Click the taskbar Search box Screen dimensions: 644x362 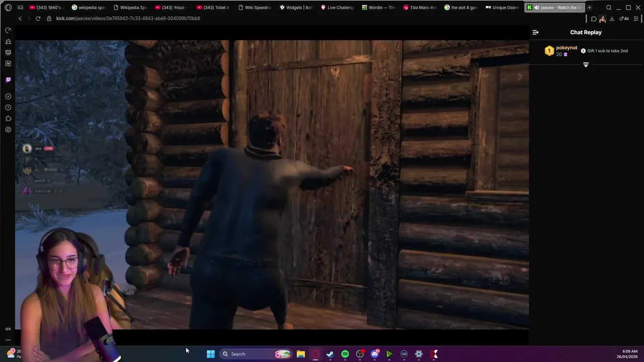click(x=256, y=354)
